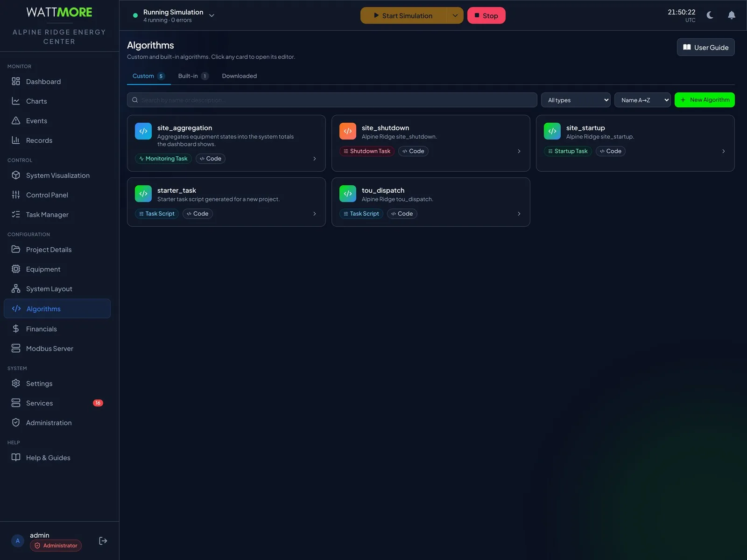Open the All types filter dropdown
The image size is (747, 560).
576,100
